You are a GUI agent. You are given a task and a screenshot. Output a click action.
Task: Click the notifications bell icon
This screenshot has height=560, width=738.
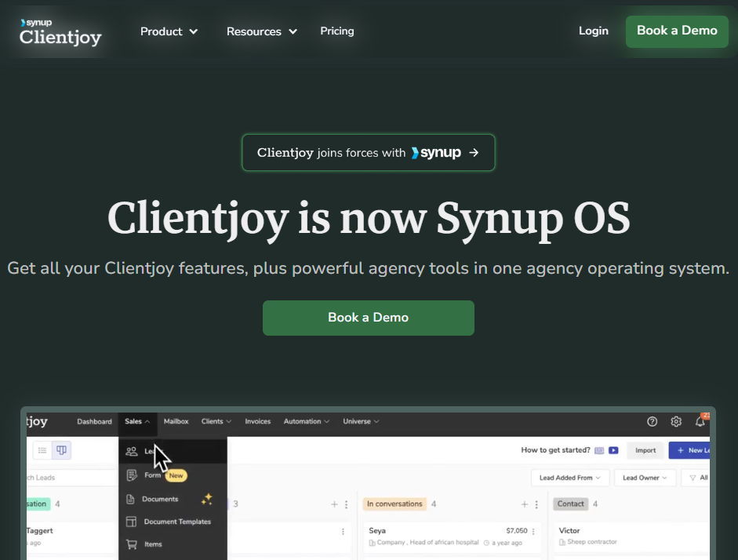coord(700,422)
